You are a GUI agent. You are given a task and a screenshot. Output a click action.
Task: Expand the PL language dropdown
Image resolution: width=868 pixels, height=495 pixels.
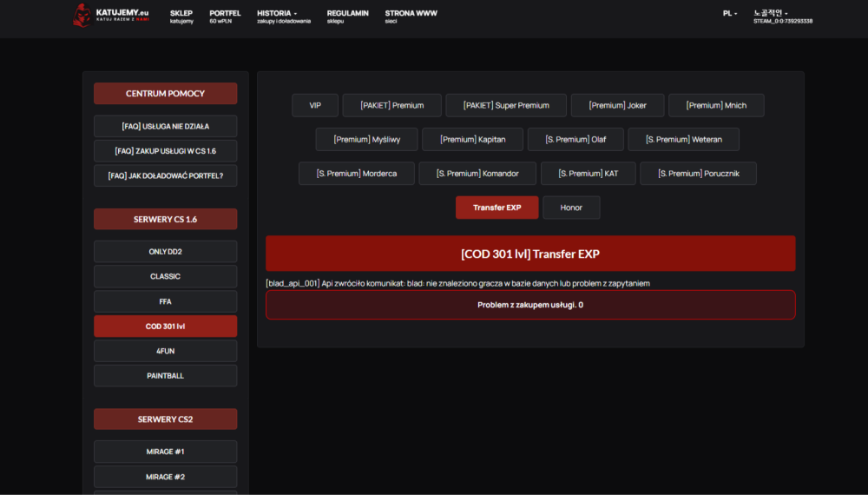pyautogui.click(x=730, y=13)
